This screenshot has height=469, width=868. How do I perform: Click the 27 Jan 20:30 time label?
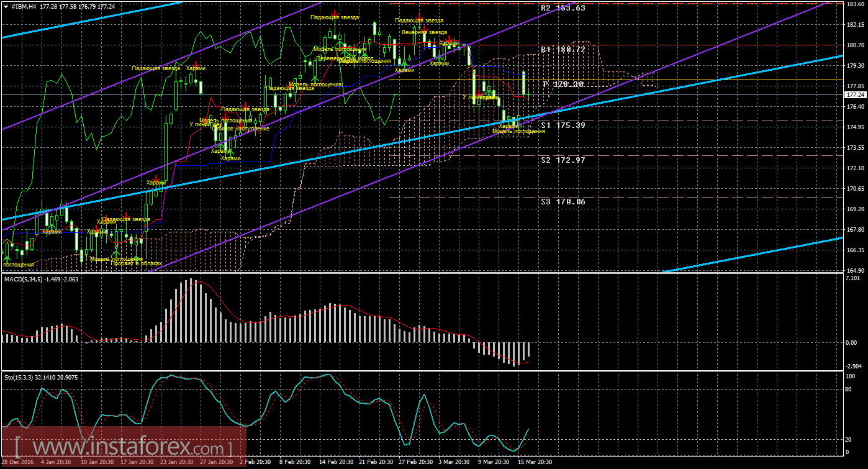[217, 463]
